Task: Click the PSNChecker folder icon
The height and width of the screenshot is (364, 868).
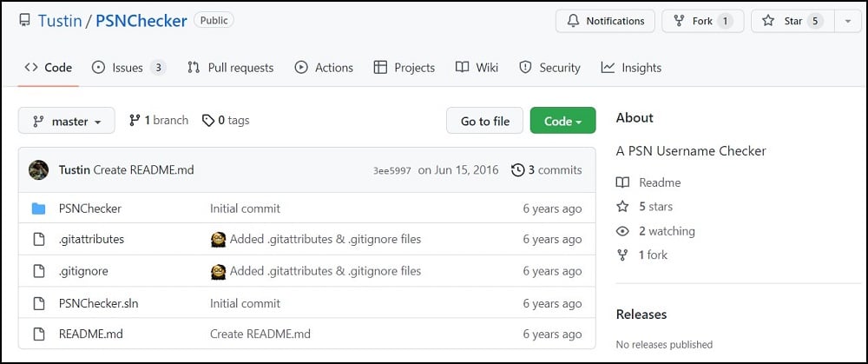Action: 38,208
